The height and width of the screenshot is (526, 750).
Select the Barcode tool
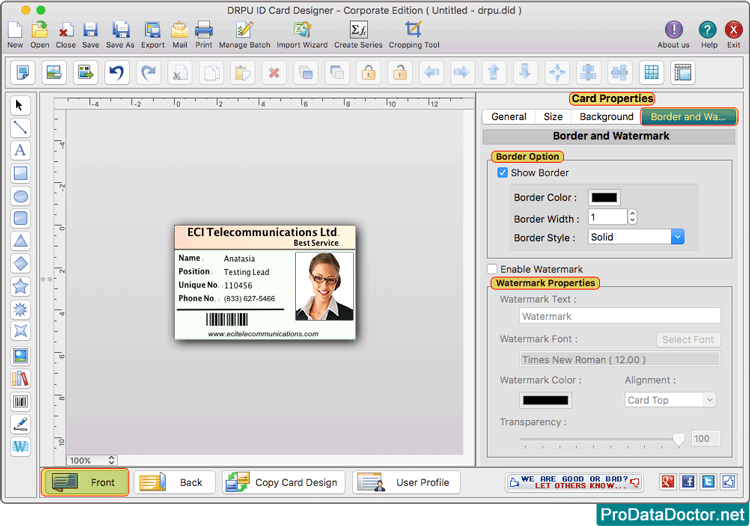coord(20,401)
